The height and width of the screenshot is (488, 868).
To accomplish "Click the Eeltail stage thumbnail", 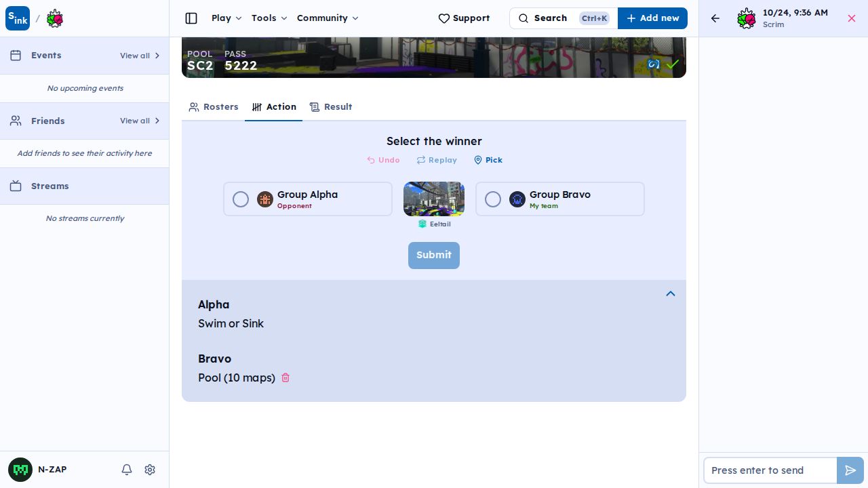I will (434, 199).
